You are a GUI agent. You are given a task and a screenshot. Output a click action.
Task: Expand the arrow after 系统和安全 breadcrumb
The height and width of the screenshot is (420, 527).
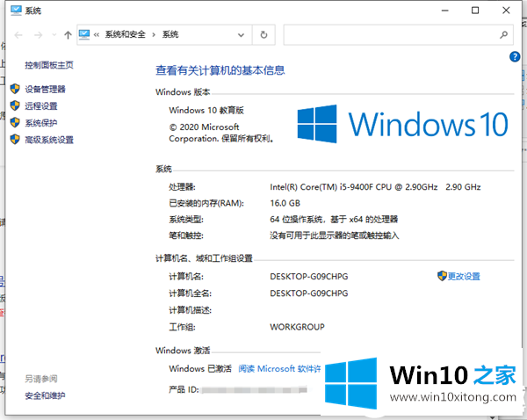point(154,34)
